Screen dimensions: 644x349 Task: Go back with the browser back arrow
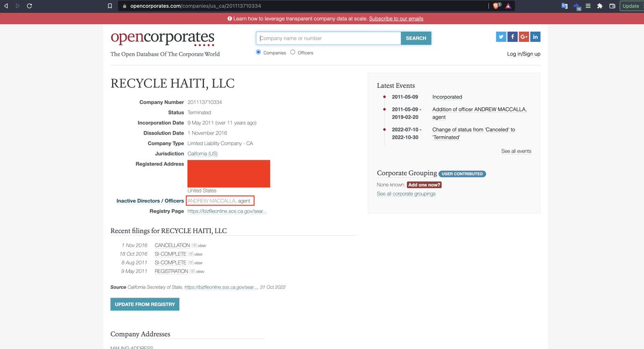click(6, 6)
